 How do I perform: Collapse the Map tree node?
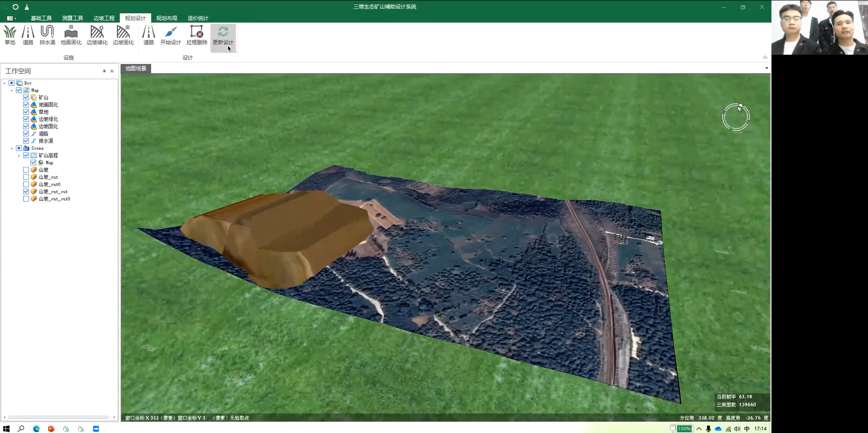coord(12,90)
